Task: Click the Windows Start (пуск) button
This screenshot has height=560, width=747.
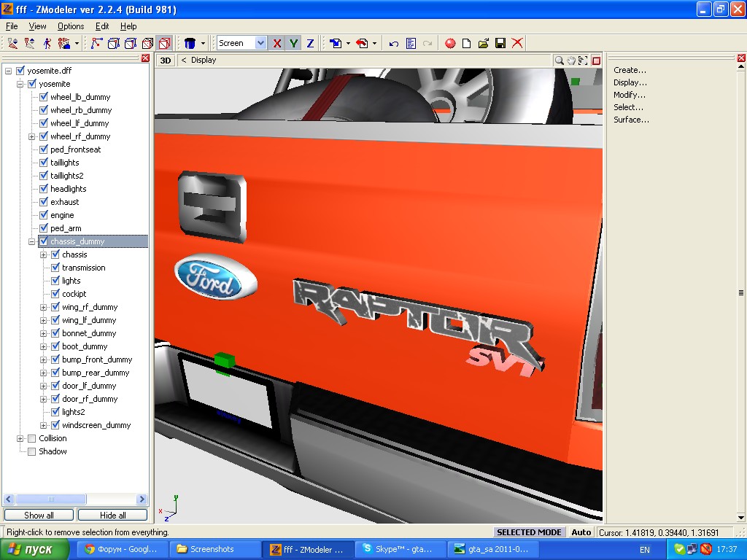Action: (34, 550)
